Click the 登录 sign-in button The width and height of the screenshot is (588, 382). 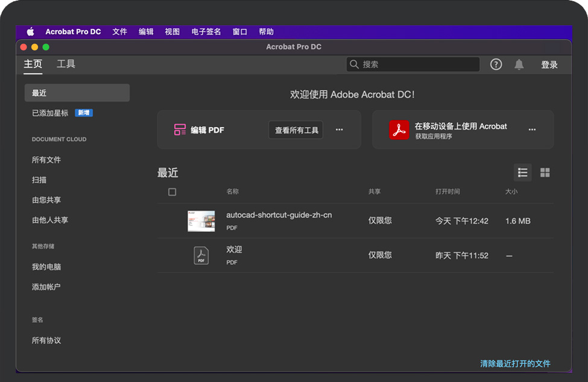coord(549,64)
